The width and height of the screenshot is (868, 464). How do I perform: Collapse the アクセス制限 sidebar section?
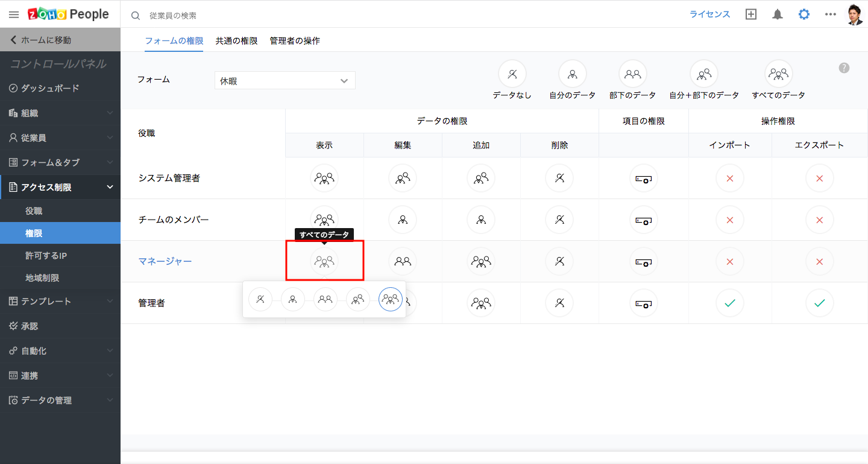[60, 187]
